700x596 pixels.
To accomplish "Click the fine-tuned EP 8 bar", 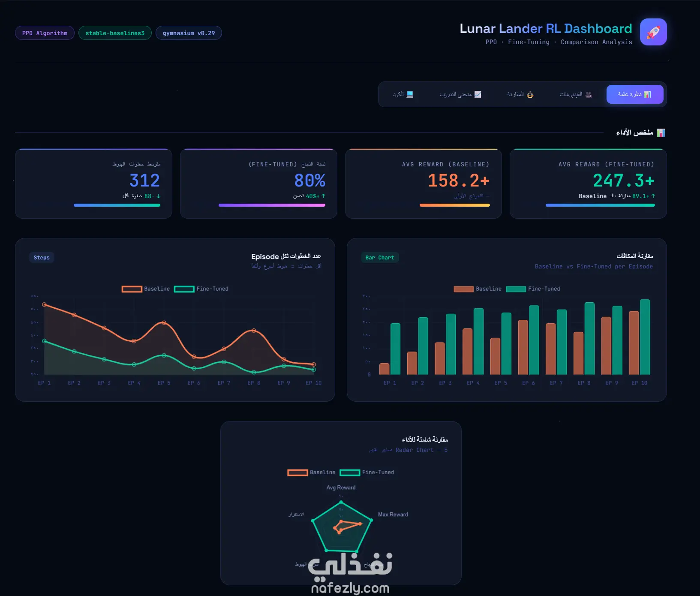I will coord(589,338).
